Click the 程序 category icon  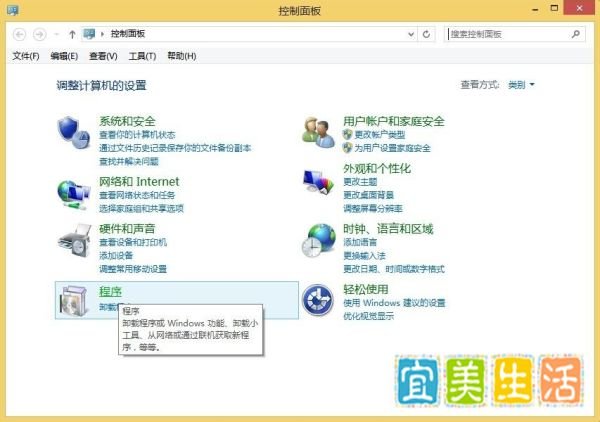pos(74,301)
